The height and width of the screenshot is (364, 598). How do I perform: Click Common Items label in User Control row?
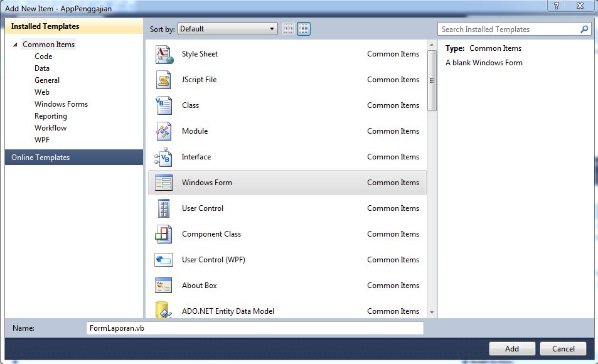click(393, 208)
